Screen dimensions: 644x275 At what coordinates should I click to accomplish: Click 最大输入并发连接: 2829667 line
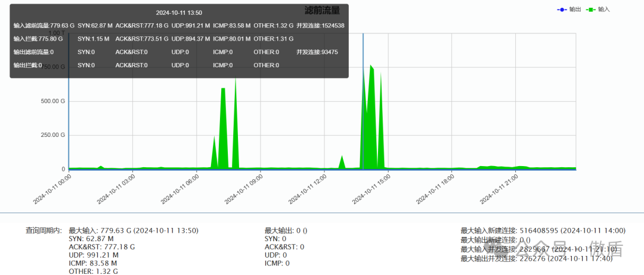point(538,249)
